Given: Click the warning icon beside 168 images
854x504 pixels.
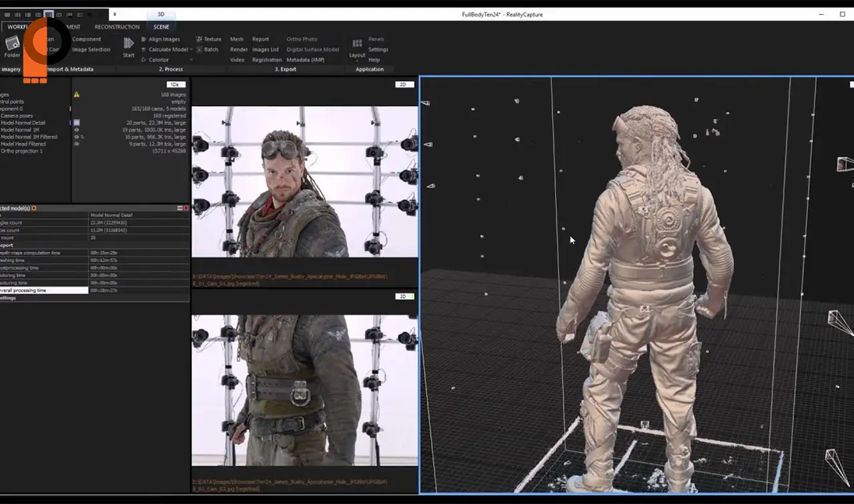Looking at the screenshot, I should click(x=77, y=95).
